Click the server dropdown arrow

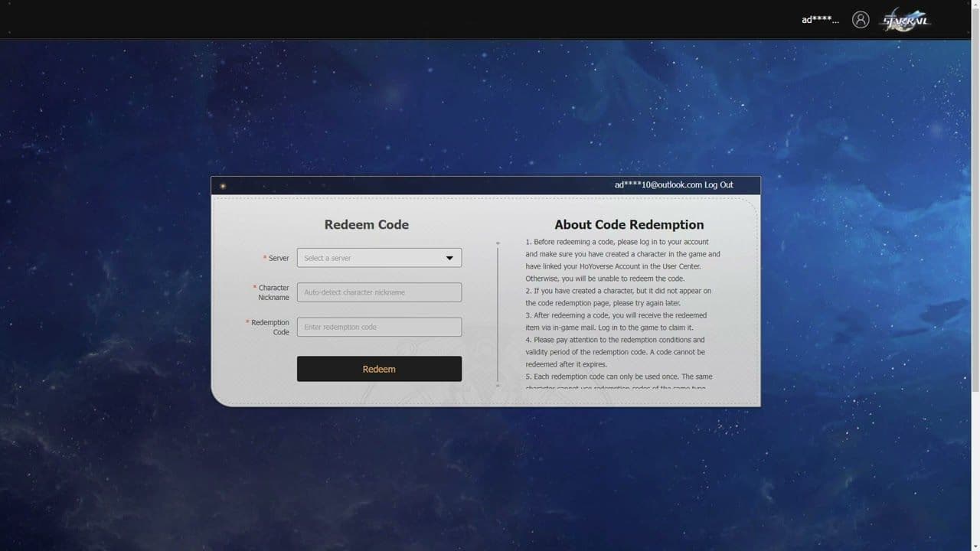pos(449,258)
